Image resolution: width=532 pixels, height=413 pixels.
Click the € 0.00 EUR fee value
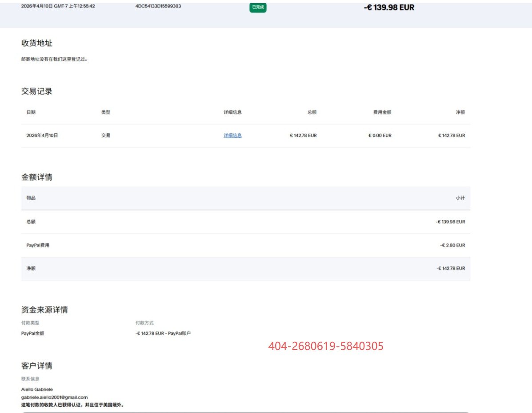[380, 135]
